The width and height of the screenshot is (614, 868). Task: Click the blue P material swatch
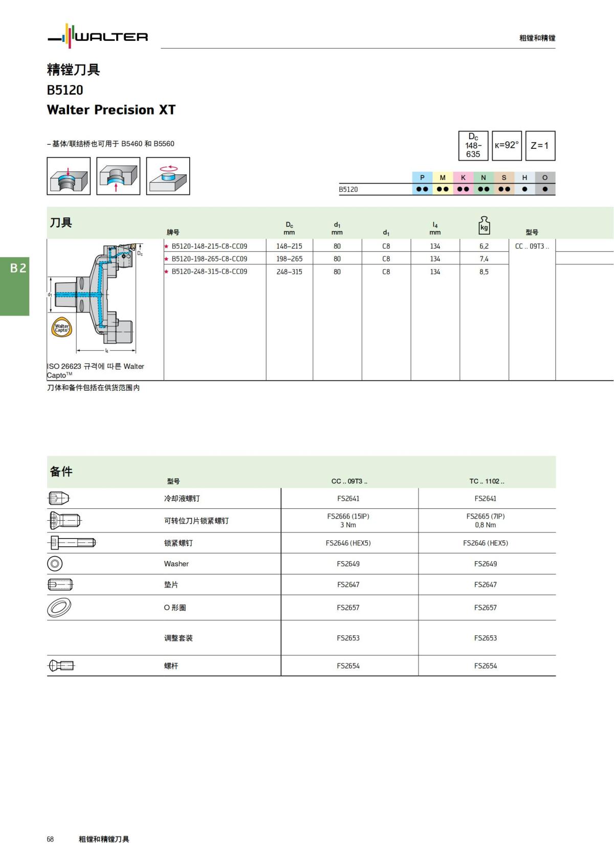[x=423, y=183]
